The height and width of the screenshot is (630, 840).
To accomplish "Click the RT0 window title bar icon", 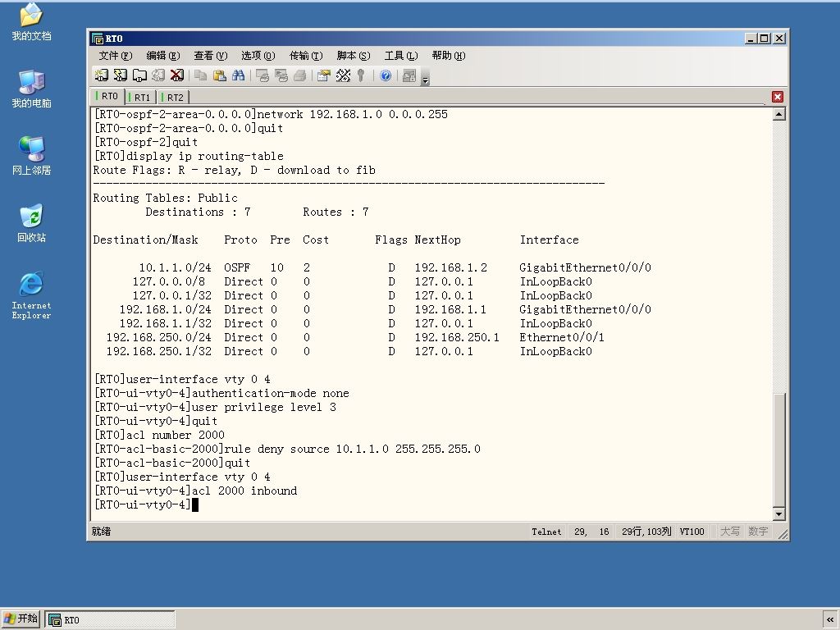I will [98, 39].
